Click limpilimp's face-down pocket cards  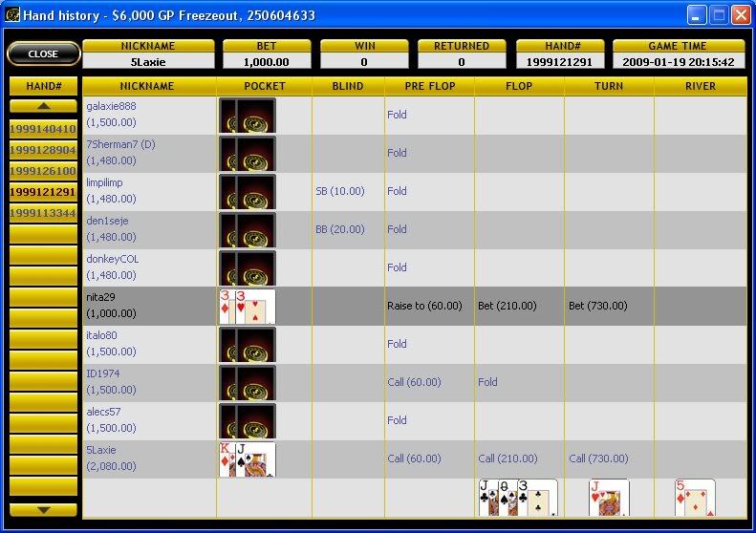point(248,192)
